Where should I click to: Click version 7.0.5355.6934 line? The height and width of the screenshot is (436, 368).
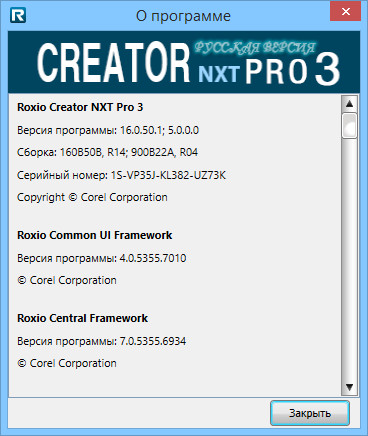click(x=102, y=341)
